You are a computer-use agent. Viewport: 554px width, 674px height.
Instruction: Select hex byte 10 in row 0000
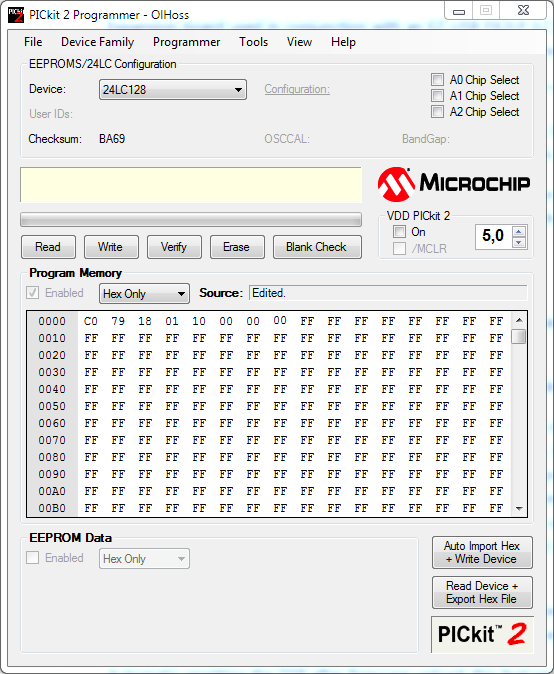tap(199, 321)
